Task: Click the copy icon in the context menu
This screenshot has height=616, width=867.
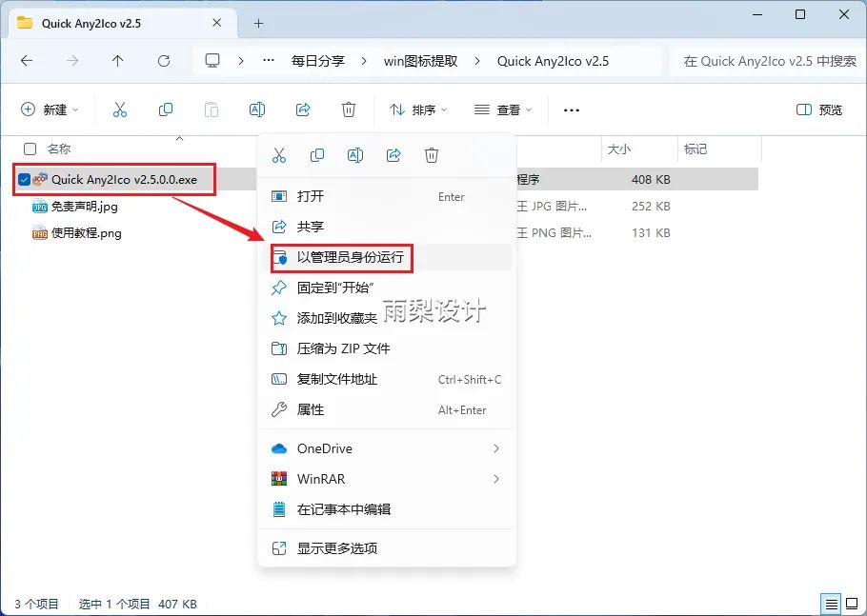Action: pos(317,155)
